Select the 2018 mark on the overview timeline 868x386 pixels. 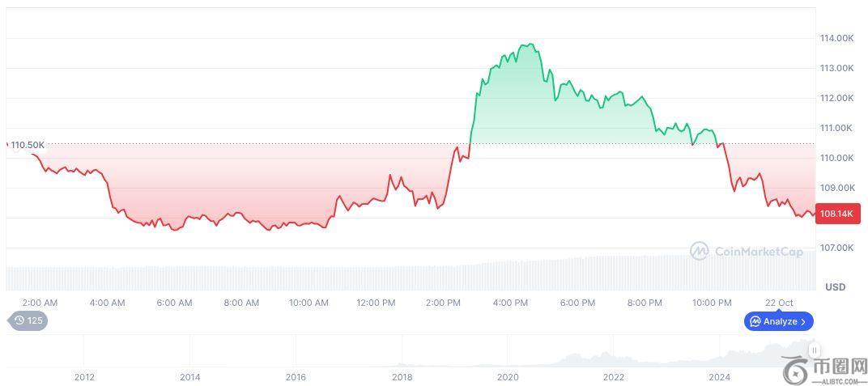[x=402, y=377]
